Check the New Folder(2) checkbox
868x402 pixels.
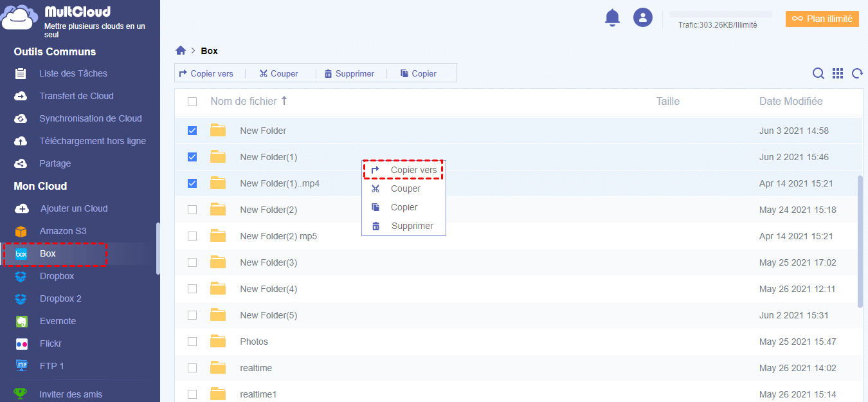[x=192, y=210]
